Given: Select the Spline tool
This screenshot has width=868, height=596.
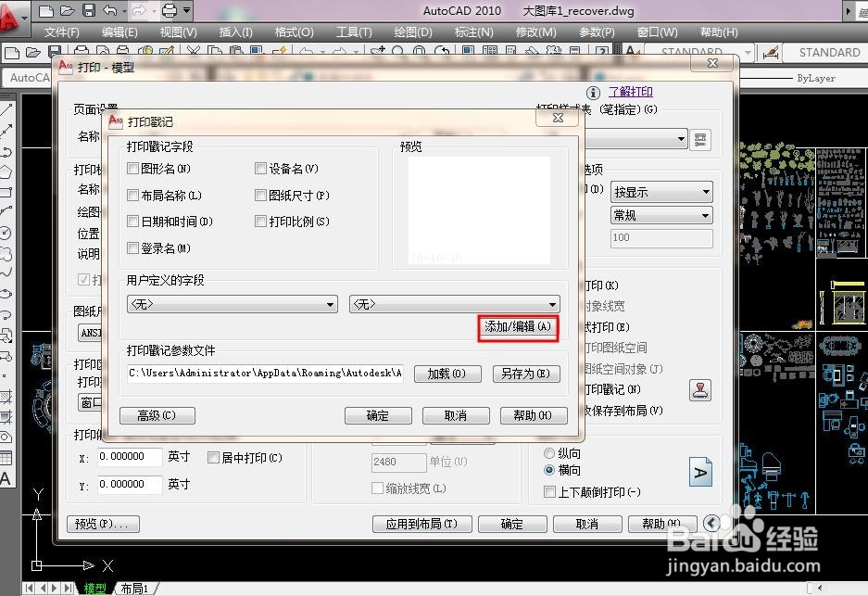Looking at the screenshot, I should [6, 273].
